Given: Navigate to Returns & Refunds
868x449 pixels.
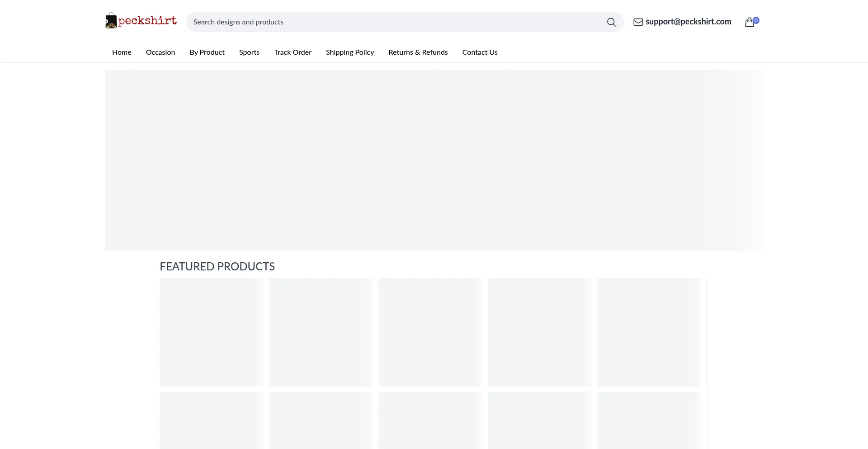Looking at the screenshot, I should tap(418, 52).
